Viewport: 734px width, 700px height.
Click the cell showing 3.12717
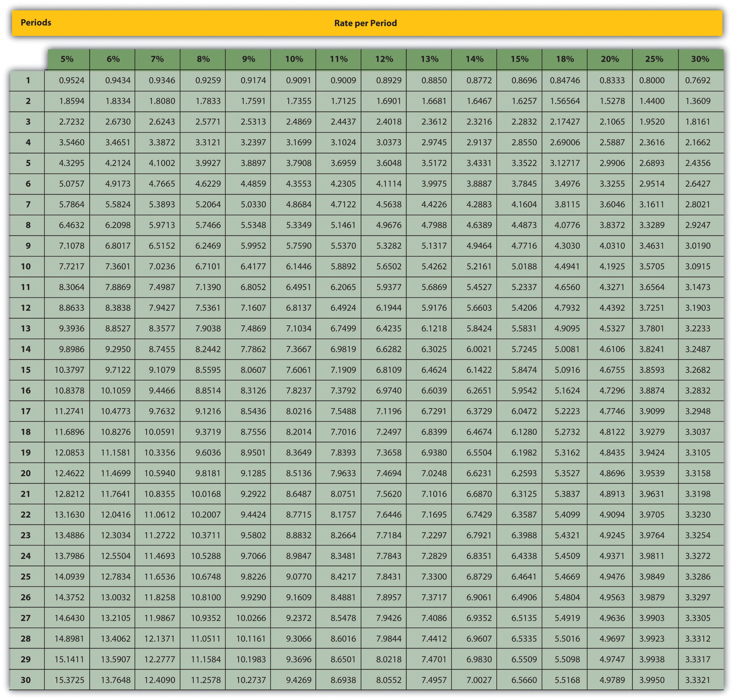[565, 163]
